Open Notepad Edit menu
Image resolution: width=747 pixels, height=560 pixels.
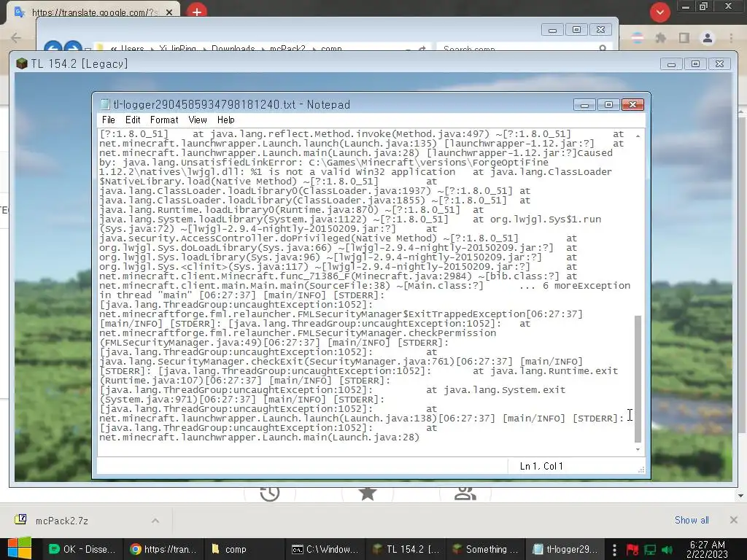[x=133, y=120]
